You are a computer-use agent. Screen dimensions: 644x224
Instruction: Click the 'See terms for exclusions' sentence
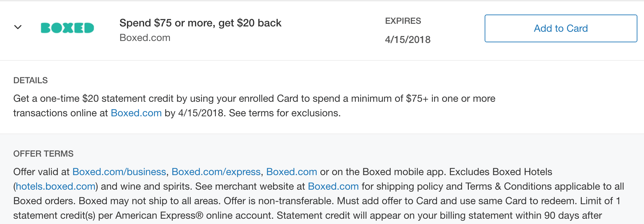point(285,113)
